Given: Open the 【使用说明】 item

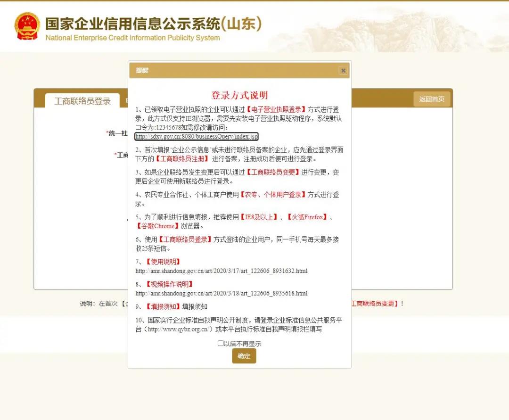Looking at the screenshot, I should (163, 262).
